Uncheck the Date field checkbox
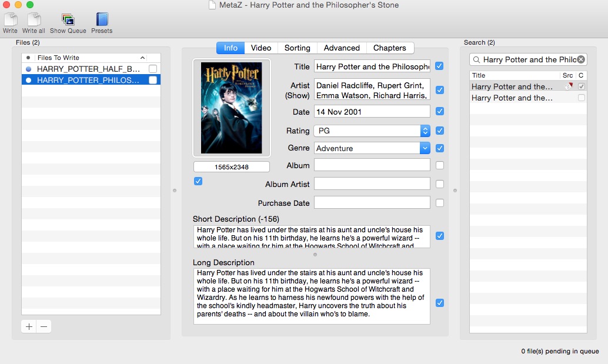 click(439, 111)
